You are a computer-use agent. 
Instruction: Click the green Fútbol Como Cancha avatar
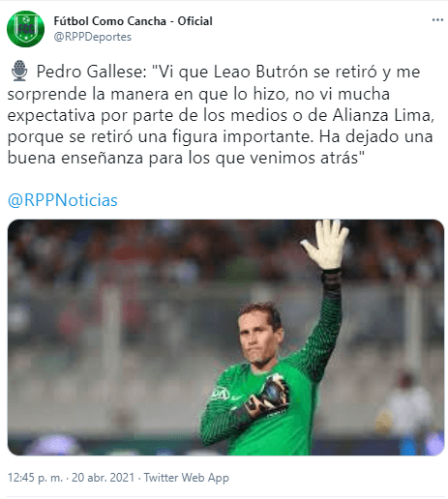tap(25, 29)
